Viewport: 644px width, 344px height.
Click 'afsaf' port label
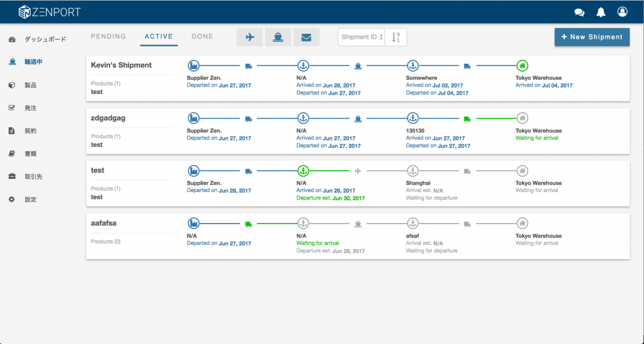pyautogui.click(x=412, y=236)
